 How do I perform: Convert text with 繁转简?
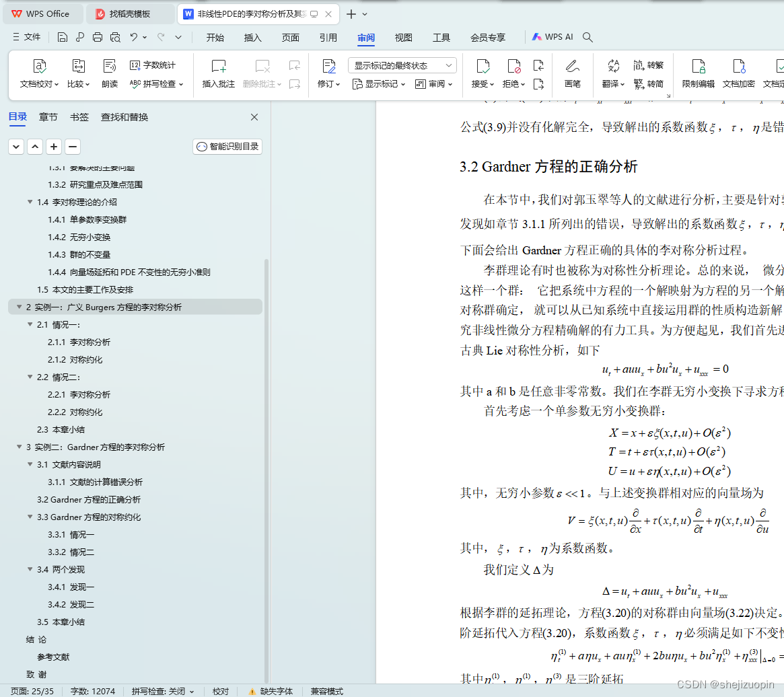coord(649,83)
